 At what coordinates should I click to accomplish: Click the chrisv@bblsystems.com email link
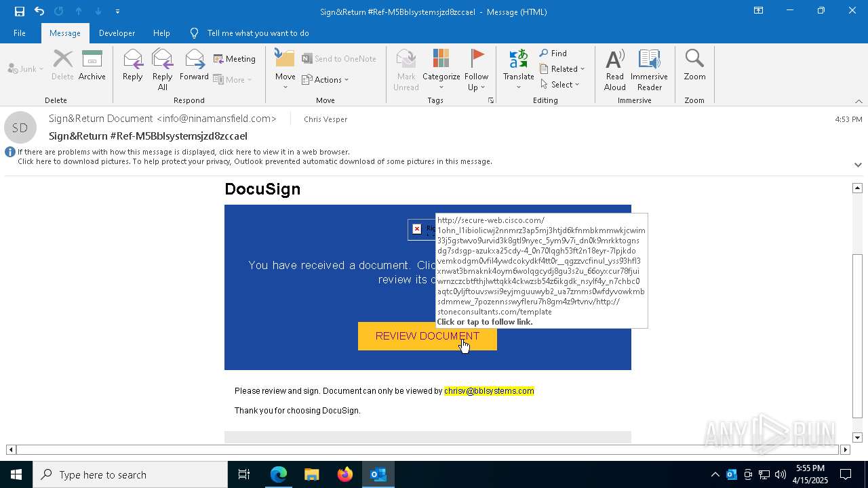coord(489,391)
